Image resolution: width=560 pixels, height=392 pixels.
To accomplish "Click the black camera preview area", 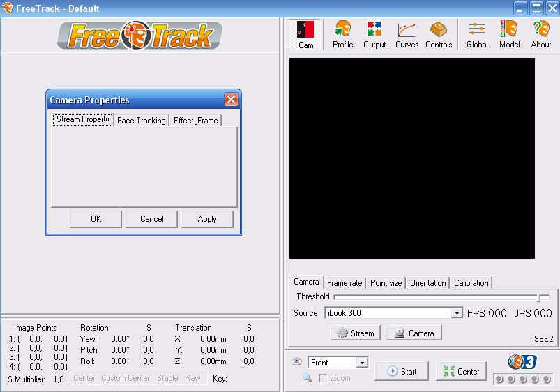I will (411, 158).
